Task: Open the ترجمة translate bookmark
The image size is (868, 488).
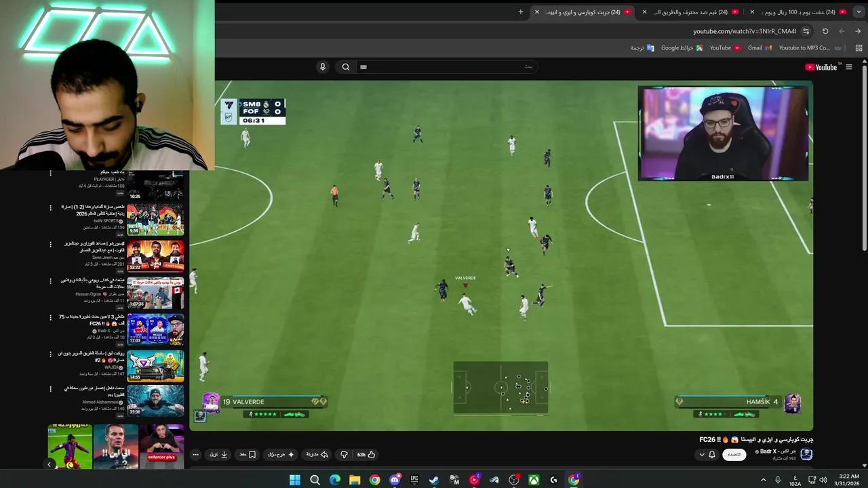Action: [642, 48]
